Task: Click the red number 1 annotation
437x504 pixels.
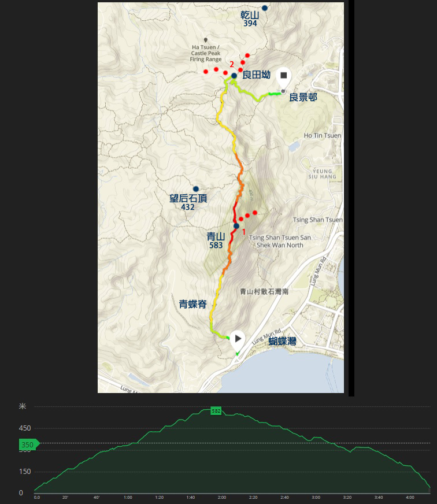Action: tap(243, 232)
